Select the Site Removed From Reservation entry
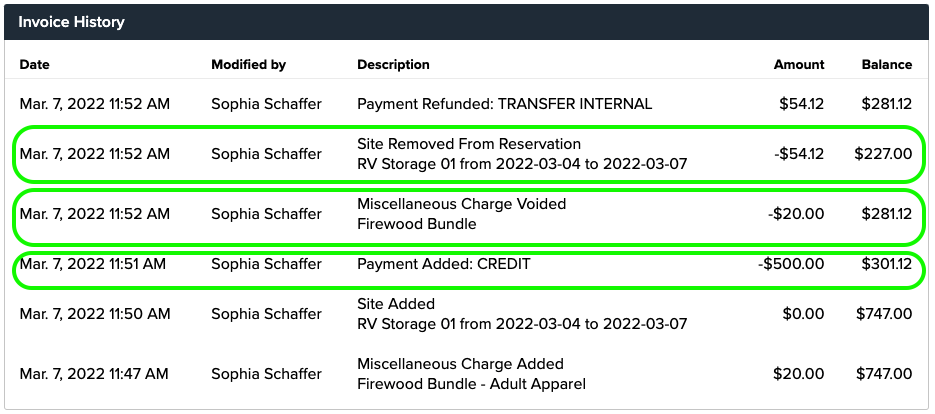 [x=468, y=144]
